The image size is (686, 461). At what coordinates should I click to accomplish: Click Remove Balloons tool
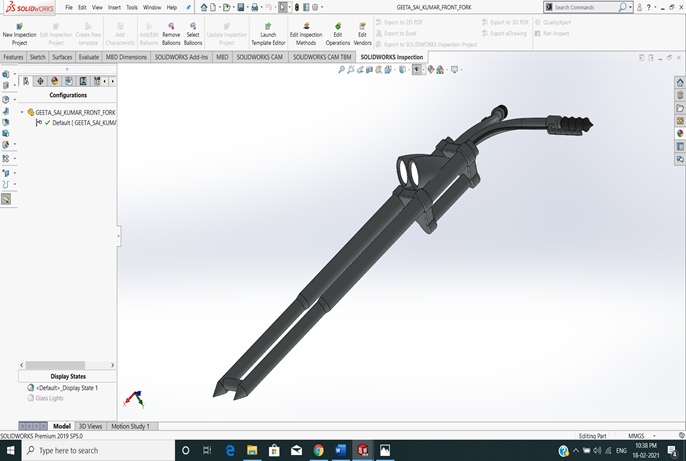pos(171,34)
